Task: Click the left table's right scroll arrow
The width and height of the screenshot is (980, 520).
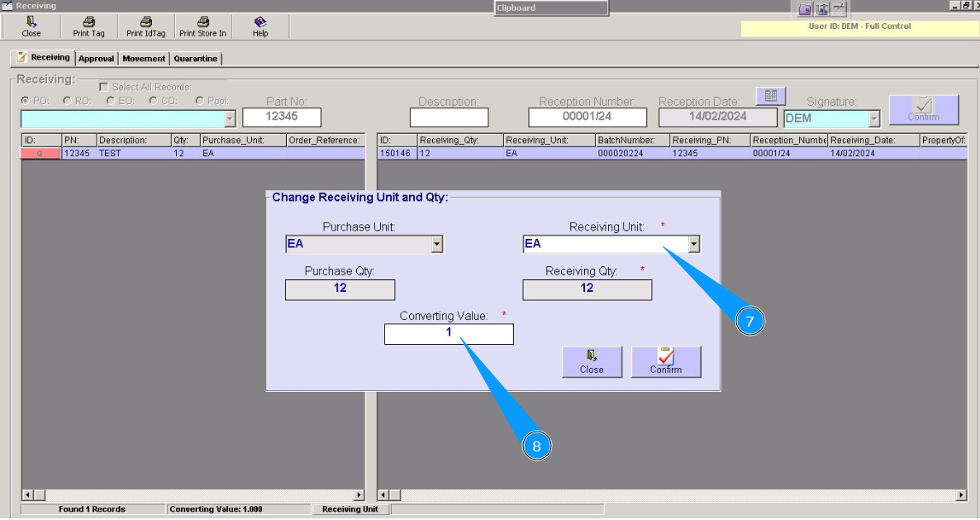Action: (359, 495)
